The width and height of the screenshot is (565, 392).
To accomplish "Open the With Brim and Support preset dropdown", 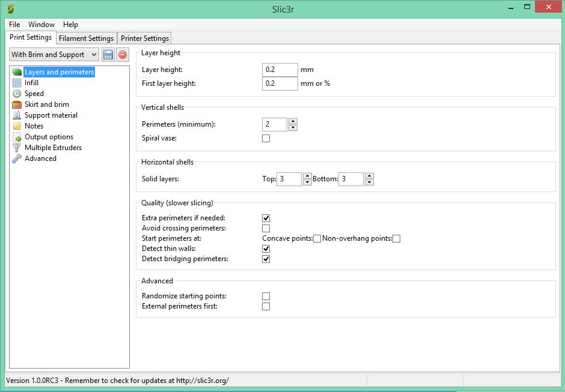I will tap(54, 55).
